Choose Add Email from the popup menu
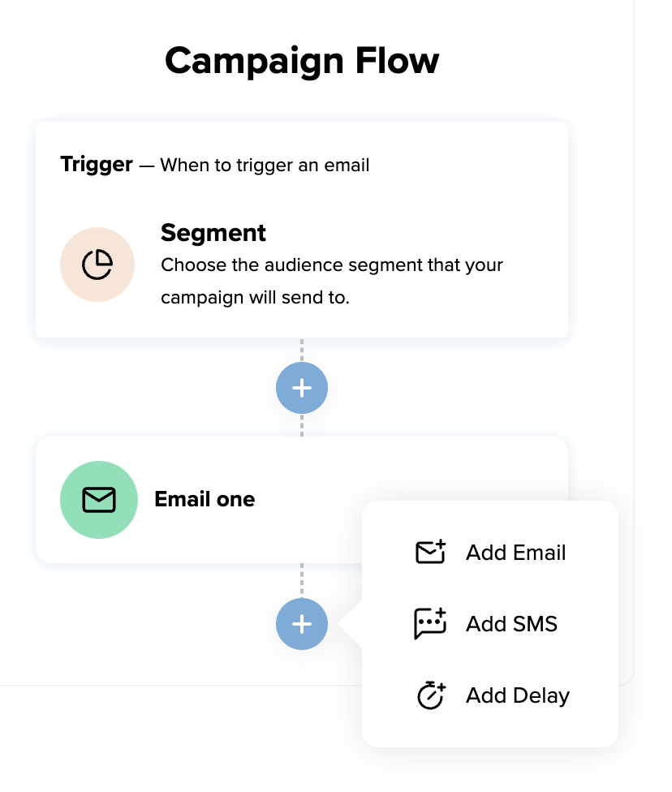This screenshot has height=792, width=672. [516, 553]
